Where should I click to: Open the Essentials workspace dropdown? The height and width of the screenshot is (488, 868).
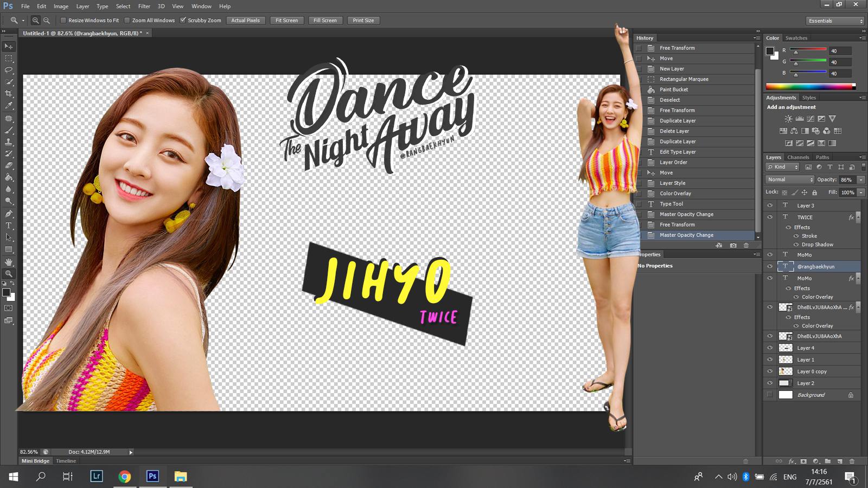click(835, 21)
